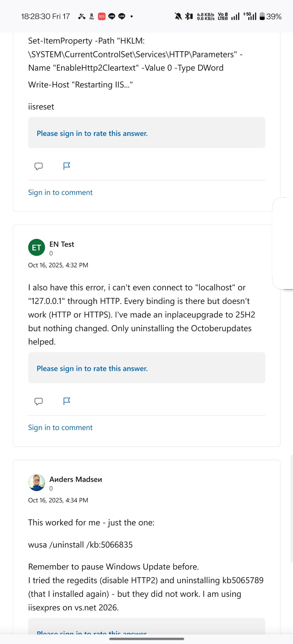Screen dimensions: 293x644
Task: Click comment icon under EN Test's answer
Action: pos(38,401)
